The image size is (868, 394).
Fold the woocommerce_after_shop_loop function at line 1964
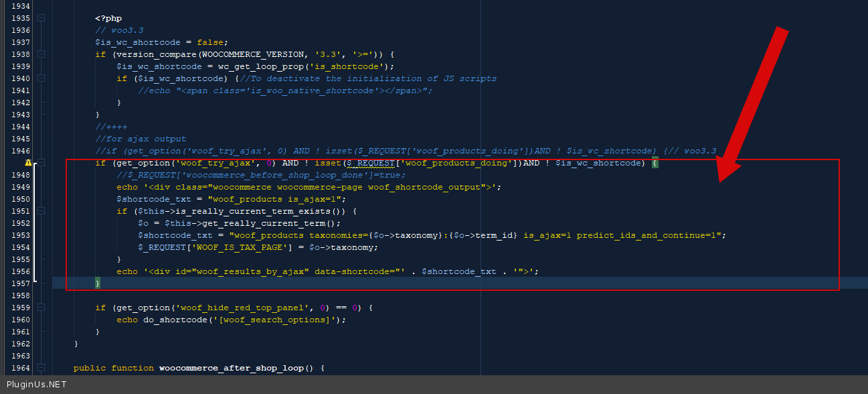[41, 368]
